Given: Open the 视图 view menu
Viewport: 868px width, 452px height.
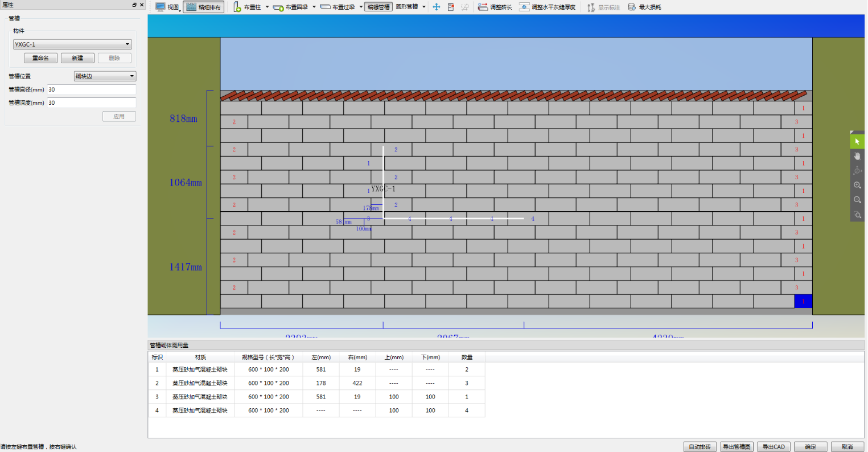Looking at the screenshot, I should click(x=167, y=7).
